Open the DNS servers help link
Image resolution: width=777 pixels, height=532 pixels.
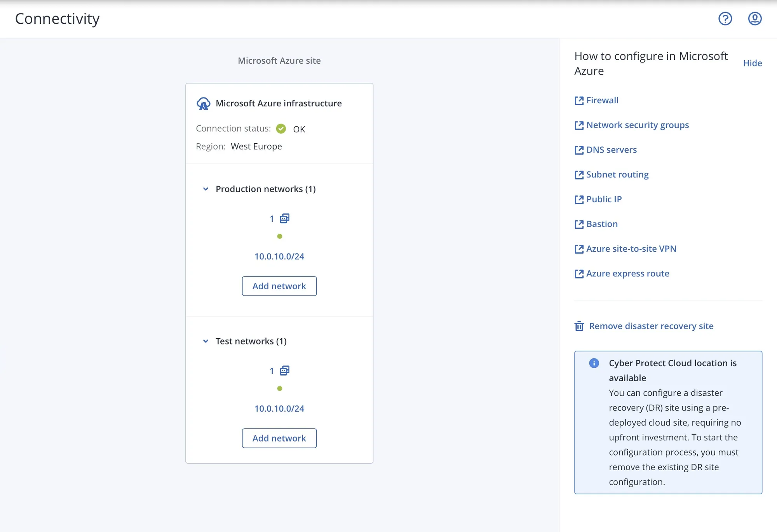click(x=611, y=150)
